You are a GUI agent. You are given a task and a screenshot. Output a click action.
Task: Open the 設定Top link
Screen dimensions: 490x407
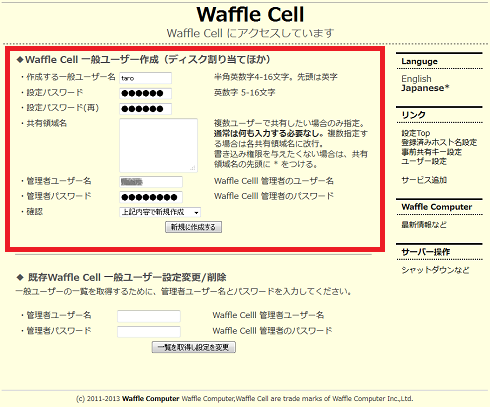416,133
